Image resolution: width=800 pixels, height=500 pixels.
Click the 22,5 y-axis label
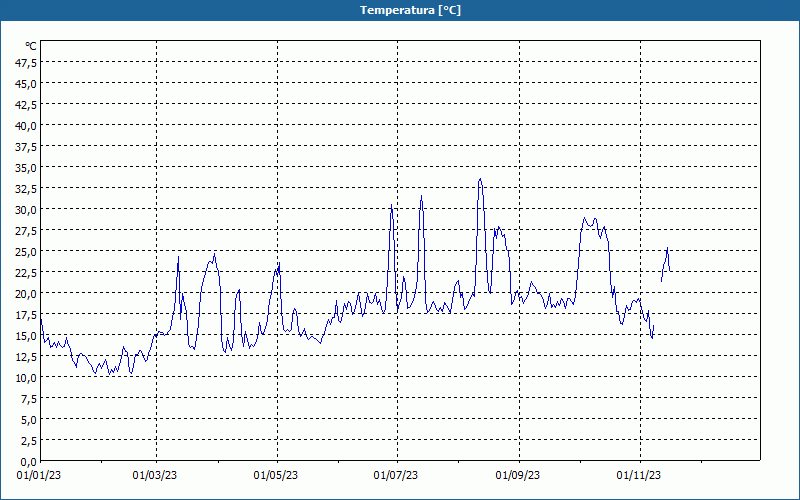27,273
